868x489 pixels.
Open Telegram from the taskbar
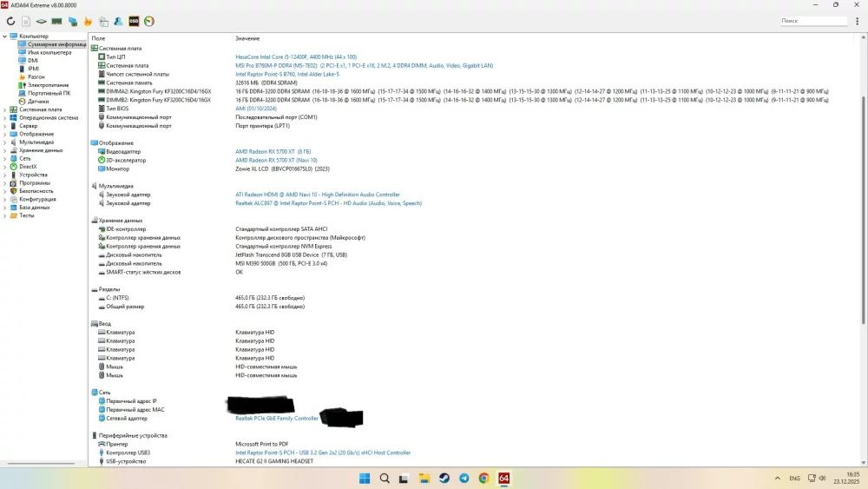[464, 479]
